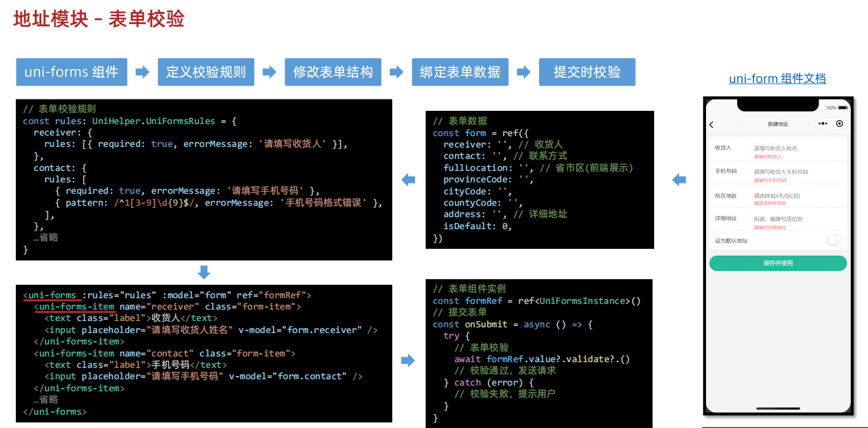Click the 'const formRef = ref<UniFormsInstance>()' line
The height and width of the screenshot is (428, 868).
click(537, 301)
